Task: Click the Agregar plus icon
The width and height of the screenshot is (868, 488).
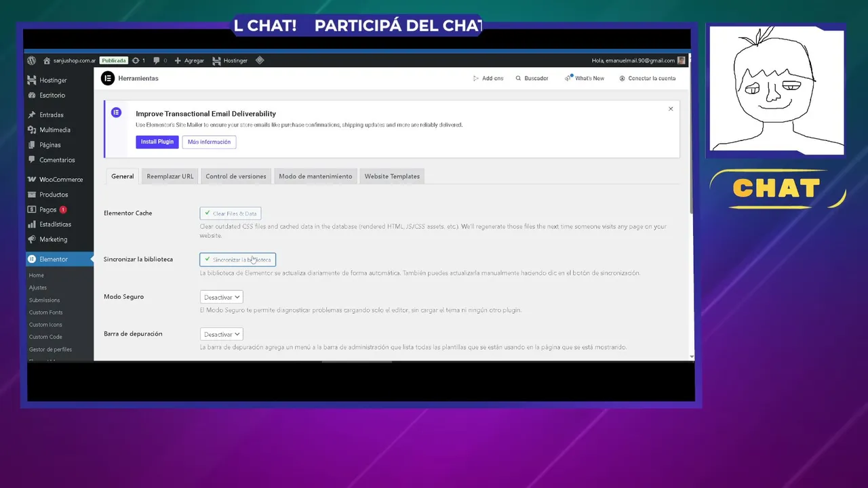Action: 178,60
